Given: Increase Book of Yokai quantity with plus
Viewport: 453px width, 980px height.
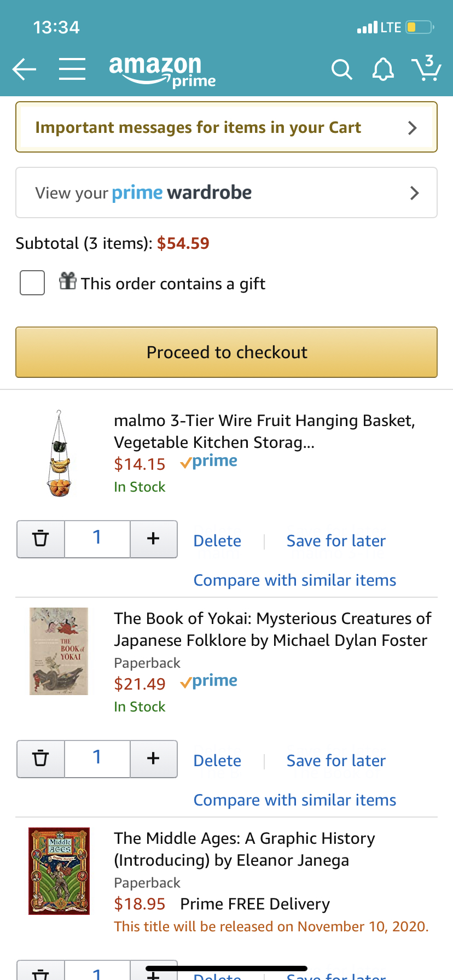Looking at the screenshot, I should click(154, 759).
